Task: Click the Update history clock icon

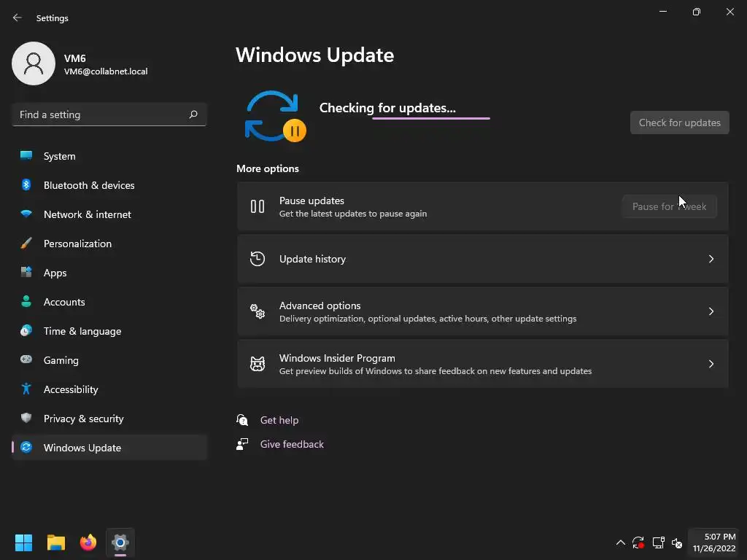Action: coord(258,259)
